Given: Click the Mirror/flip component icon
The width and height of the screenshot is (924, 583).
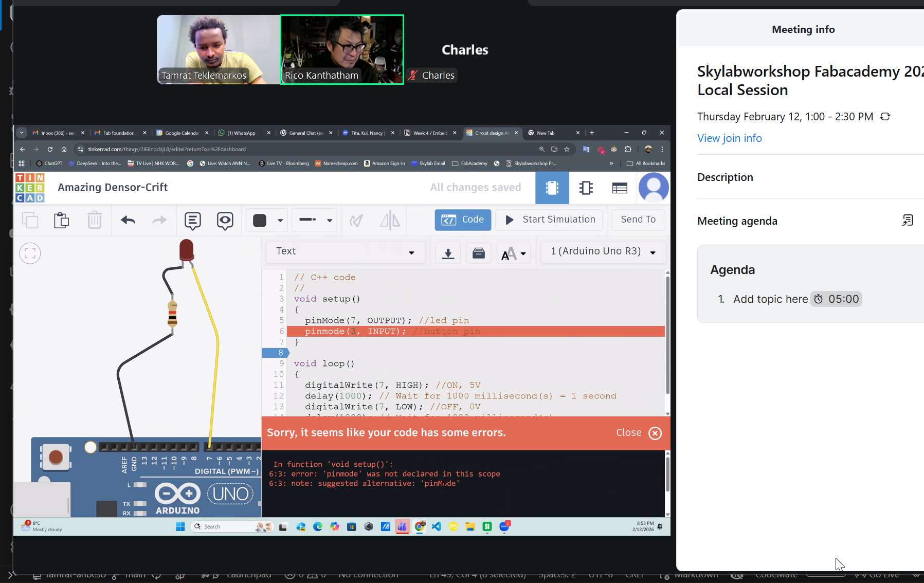Looking at the screenshot, I should [x=390, y=221].
